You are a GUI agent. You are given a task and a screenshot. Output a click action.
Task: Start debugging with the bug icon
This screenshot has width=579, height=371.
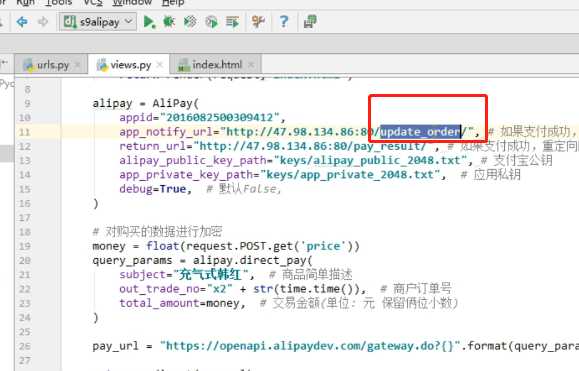pyautogui.click(x=169, y=22)
